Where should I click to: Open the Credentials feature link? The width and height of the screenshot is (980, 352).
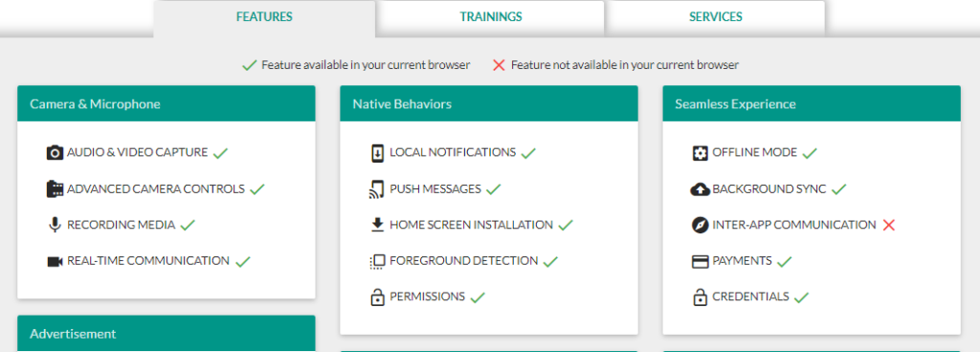[750, 297]
